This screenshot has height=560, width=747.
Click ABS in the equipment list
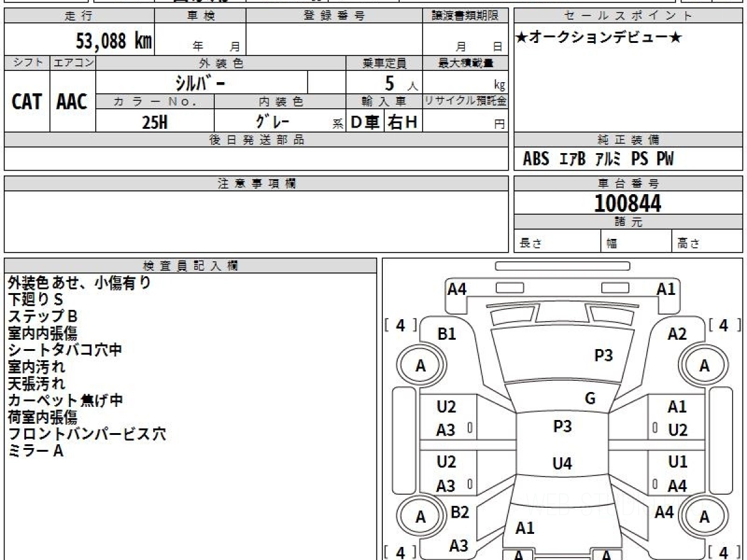pyautogui.click(x=536, y=159)
